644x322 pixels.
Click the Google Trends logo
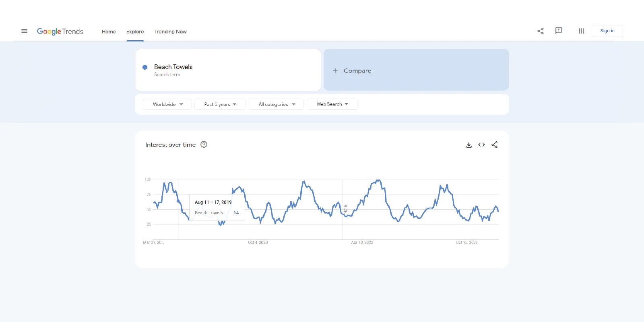click(60, 31)
